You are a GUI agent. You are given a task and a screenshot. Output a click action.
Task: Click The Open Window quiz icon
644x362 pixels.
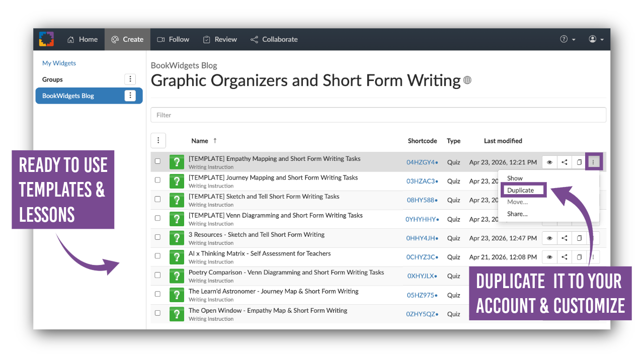177,314
